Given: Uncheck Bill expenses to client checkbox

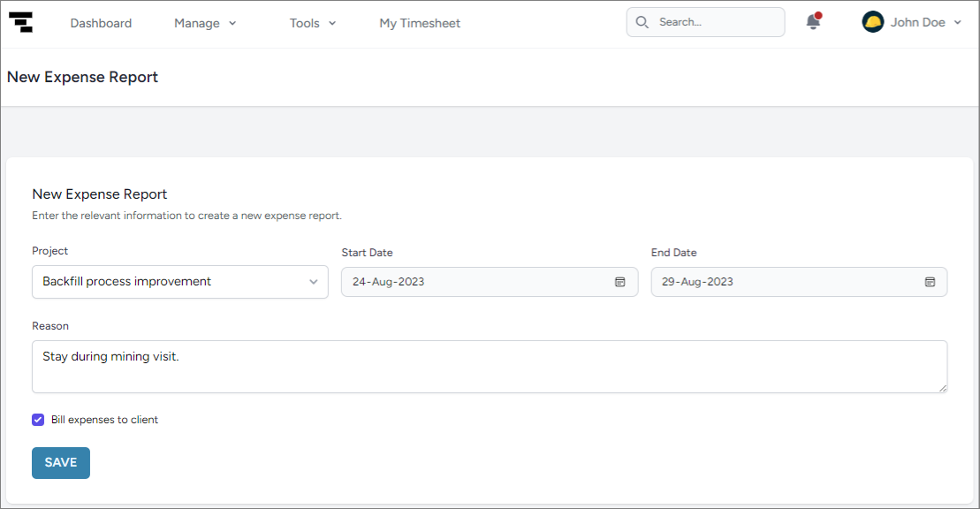Looking at the screenshot, I should pos(38,420).
